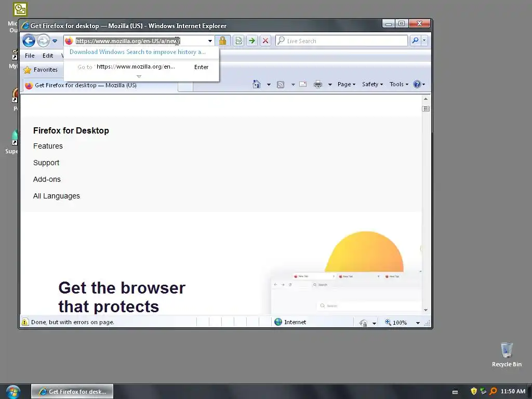Open the Safety menu
This screenshot has height=399, width=532.
[372, 84]
